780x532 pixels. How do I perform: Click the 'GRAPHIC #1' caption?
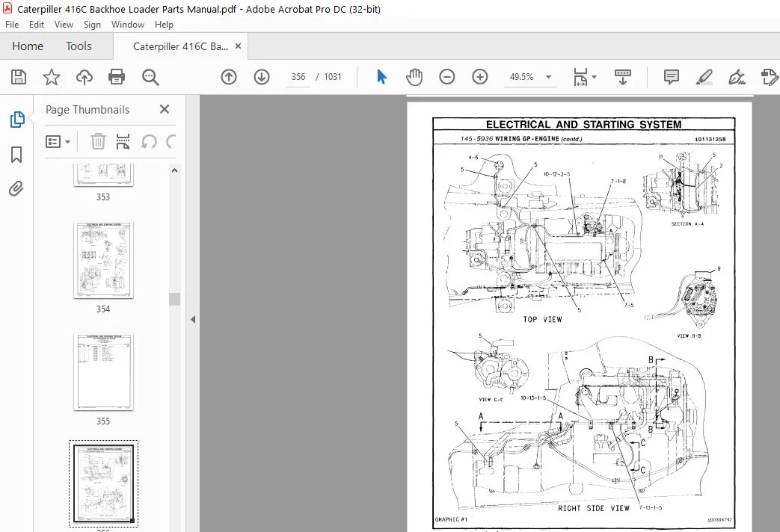pos(451,519)
